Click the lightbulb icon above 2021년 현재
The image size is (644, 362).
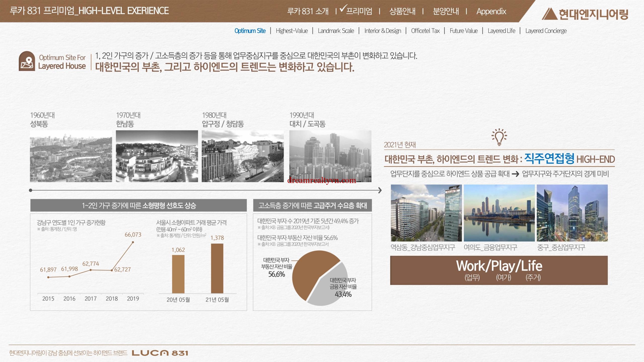coord(499,137)
